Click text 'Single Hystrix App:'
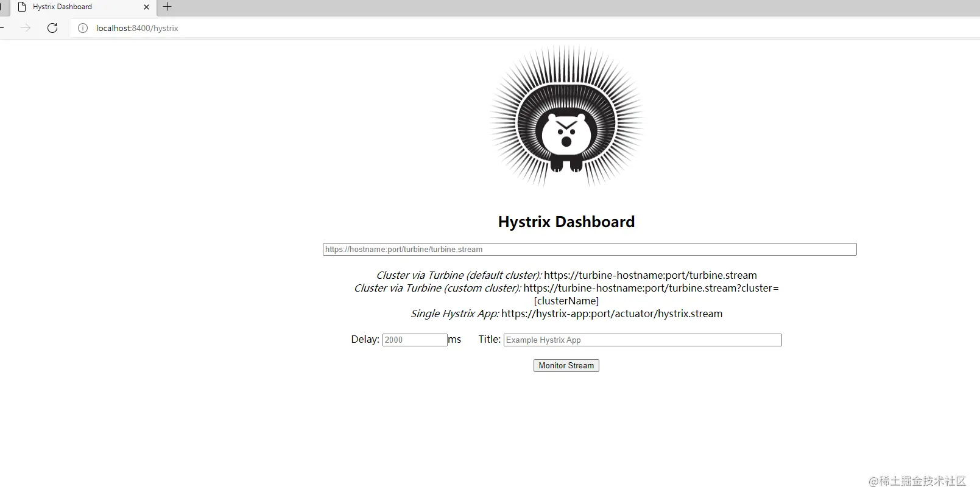 click(454, 314)
